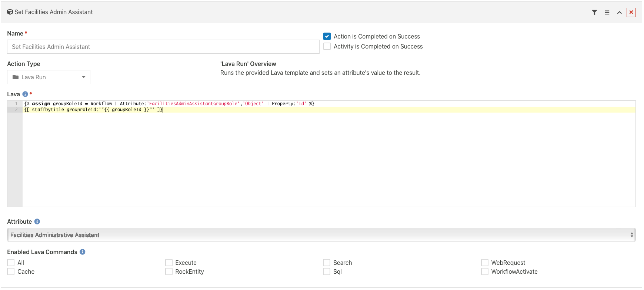Viewport: 644px width, 290px height.
Task: Uncheck Action is Completed on Success
Action: click(x=327, y=36)
